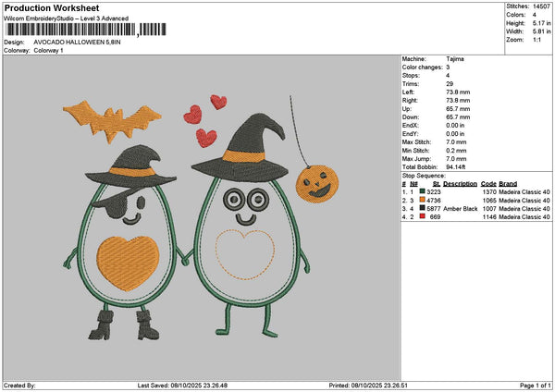Click the orange bat in the design
The height and width of the screenshot is (392, 555).
[110, 118]
